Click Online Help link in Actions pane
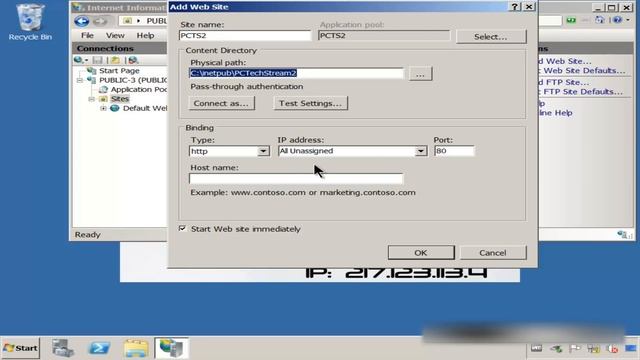640x360 pixels. 556,113
